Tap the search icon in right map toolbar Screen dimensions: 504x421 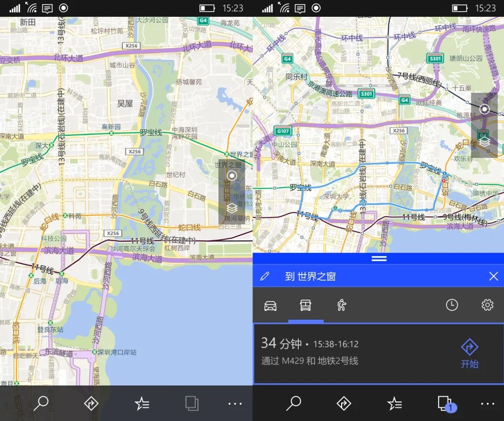pos(294,403)
